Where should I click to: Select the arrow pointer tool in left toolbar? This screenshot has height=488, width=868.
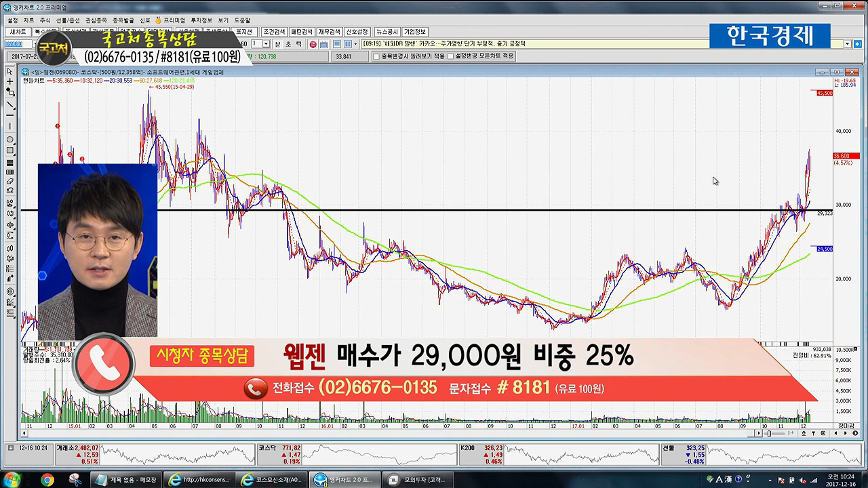click(x=9, y=72)
